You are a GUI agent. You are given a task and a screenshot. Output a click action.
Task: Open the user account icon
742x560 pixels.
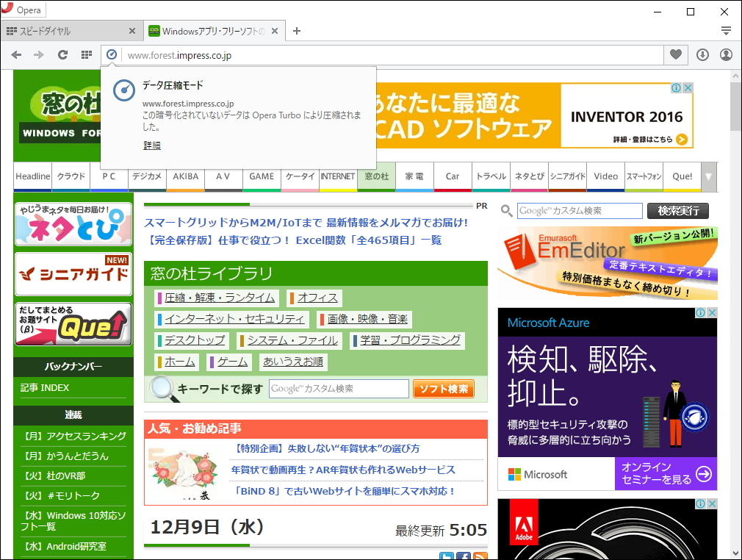click(726, 54)
